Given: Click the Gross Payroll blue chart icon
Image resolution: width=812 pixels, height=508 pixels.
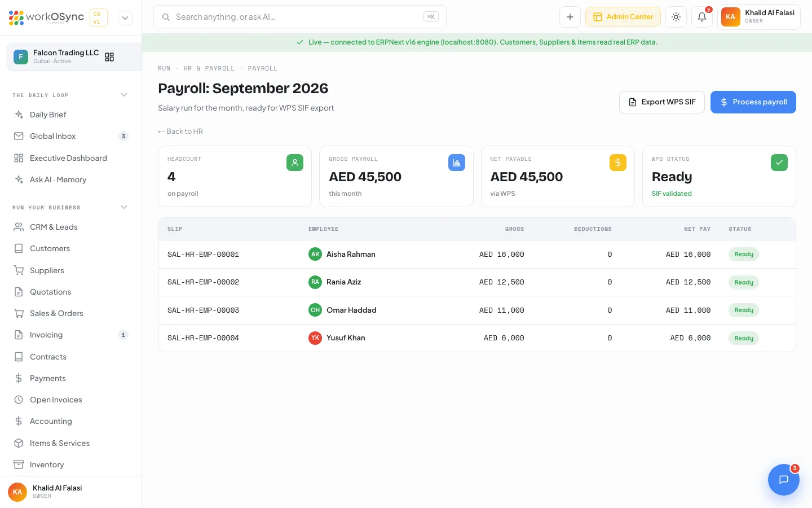Looking at the screenshot, I should (457, 163).
